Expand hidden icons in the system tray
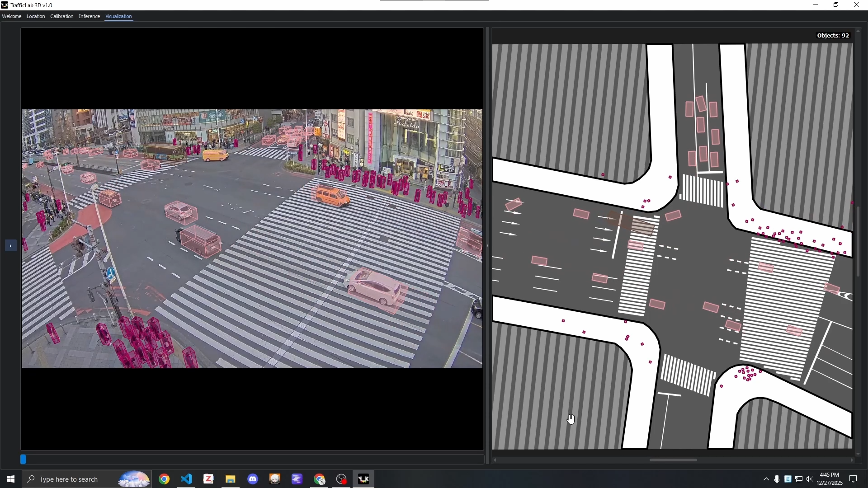868x488 pixels. pyautogui.click(x=766, y=480)
